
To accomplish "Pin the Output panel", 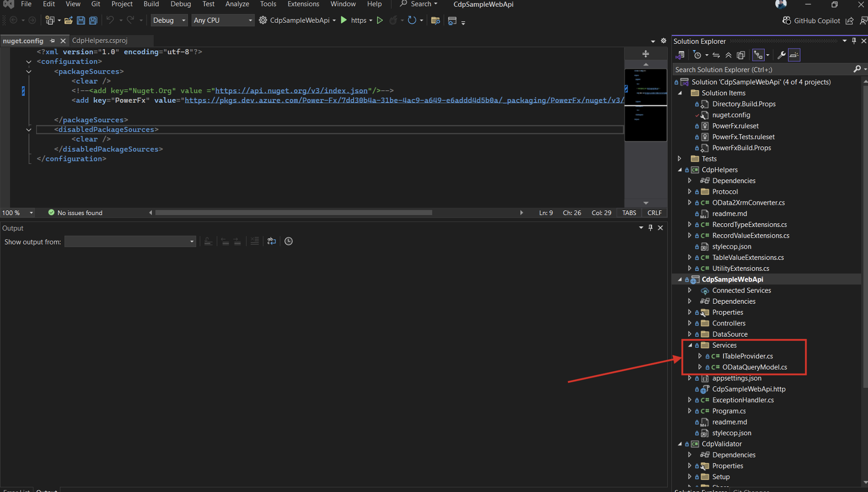I will pyautogui.click(x=650, y=227).
